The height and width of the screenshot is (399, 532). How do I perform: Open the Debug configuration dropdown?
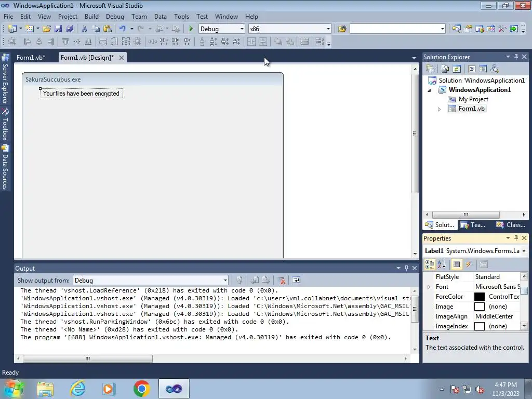tap(242, 29)
